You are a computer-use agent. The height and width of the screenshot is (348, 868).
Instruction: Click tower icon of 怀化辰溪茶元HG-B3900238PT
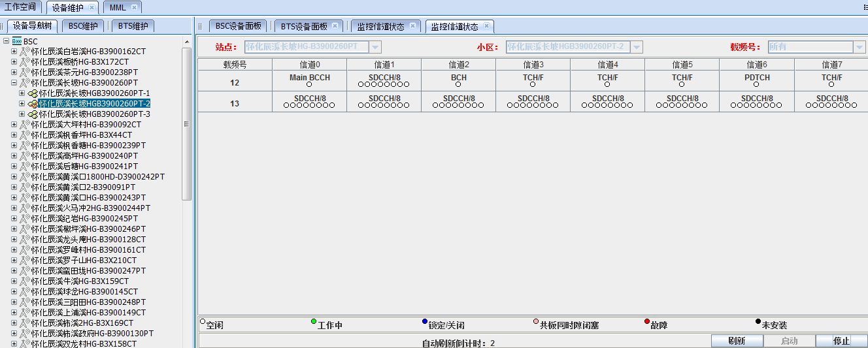pos(25,72)
